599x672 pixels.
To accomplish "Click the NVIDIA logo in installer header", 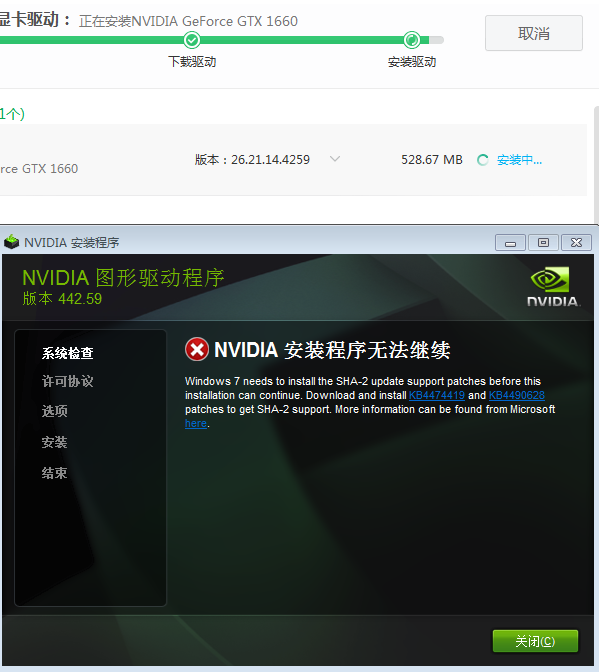I will pos(553,286).
